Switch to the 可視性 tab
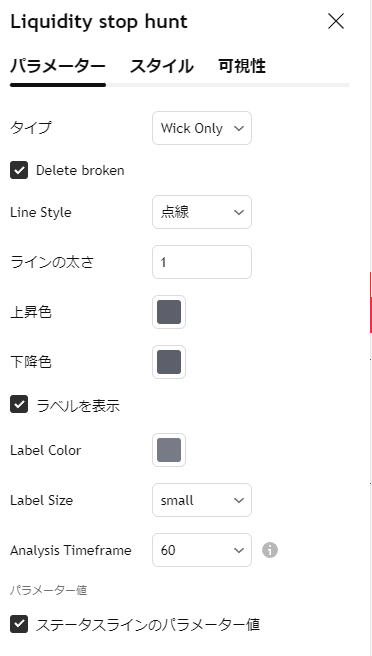 (242, 66)
